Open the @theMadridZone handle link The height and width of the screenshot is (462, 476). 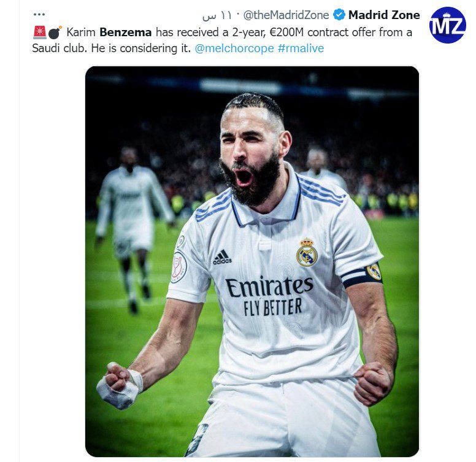(286, 15)
